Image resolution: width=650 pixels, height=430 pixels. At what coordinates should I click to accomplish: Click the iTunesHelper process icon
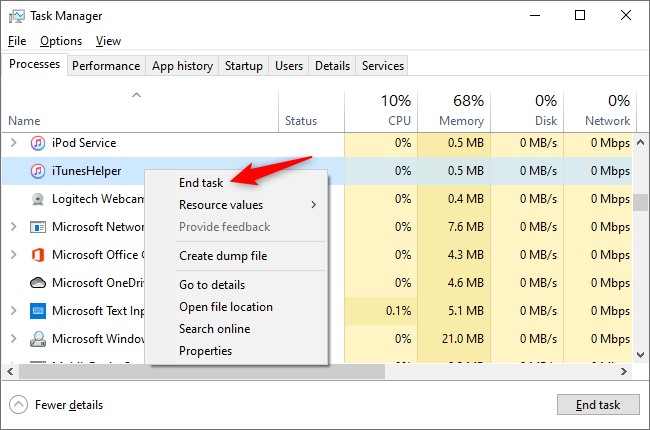38,171
